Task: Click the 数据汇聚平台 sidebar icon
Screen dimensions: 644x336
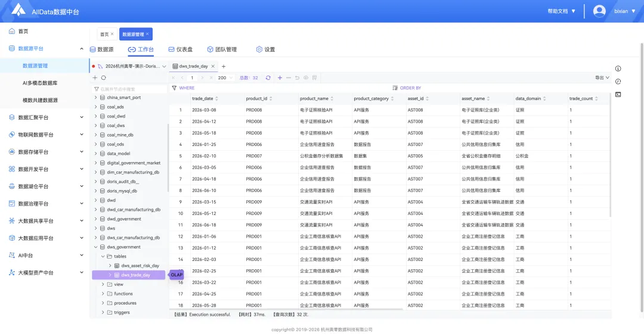Action: point(12,117)
